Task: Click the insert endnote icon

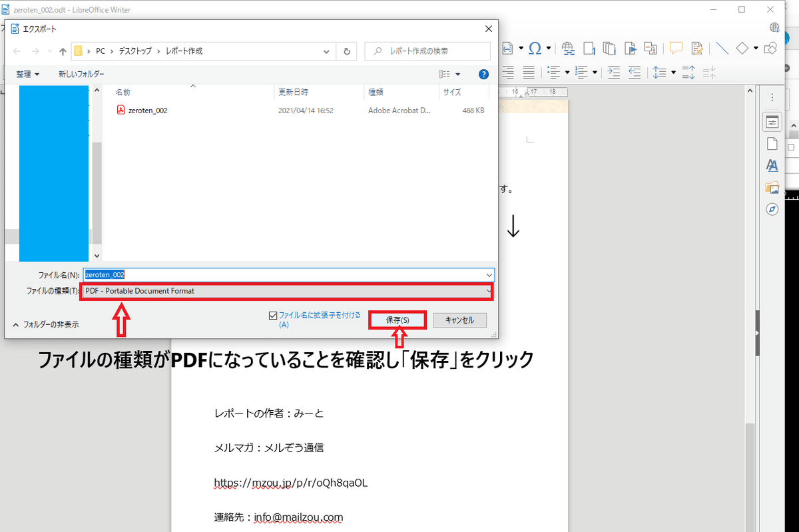Action: 609,48
